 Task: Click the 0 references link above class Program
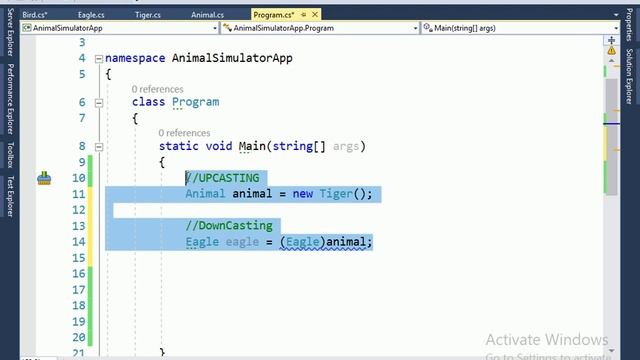[x=157, y=89]
